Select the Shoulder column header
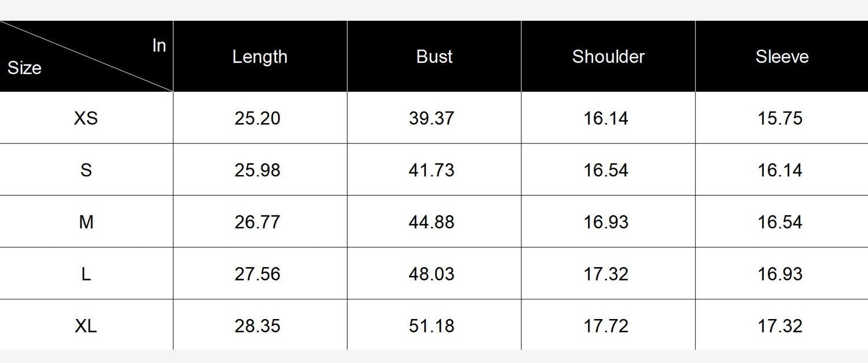 pyautogui.click(x=608, y=57)
